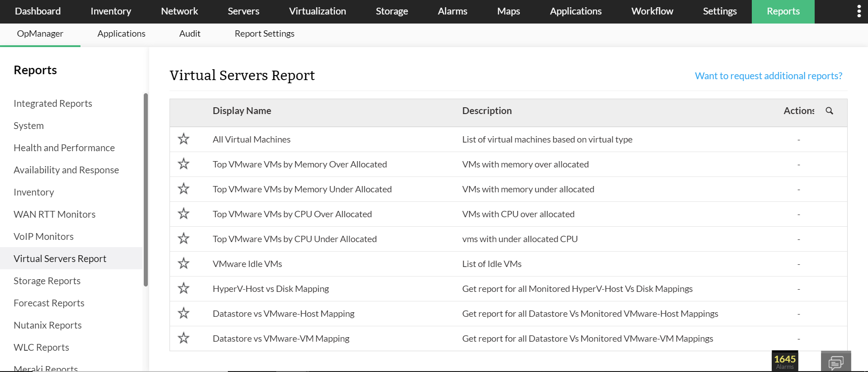The height and width of the screenshot is (372, 868).
Task: Open the table search magnifier icon
Action: (x=829, y=111)
